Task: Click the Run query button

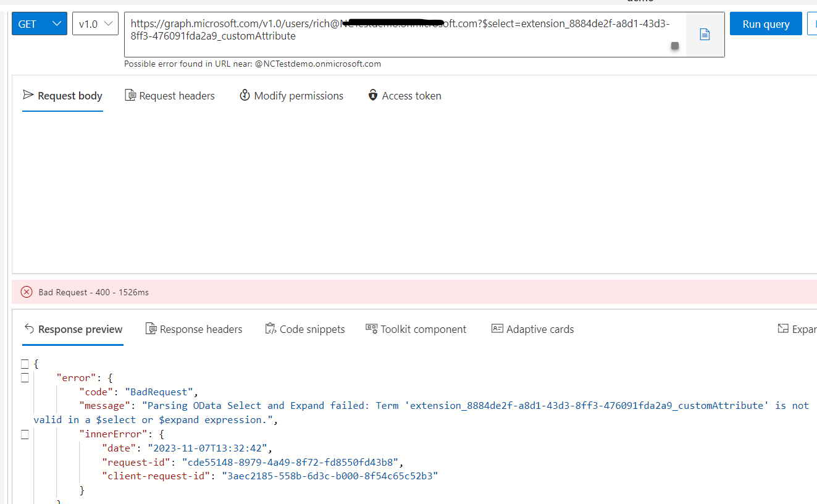Action: (x=766, y=23)
